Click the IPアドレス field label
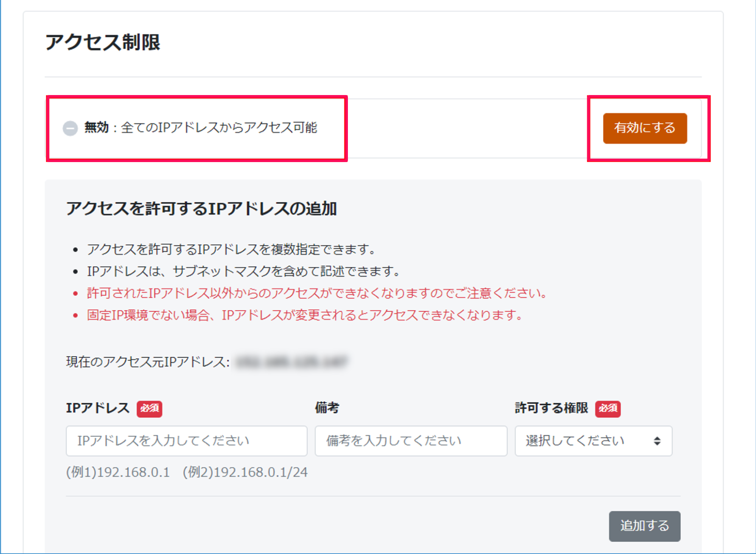756x554 pixels. tap(98, 408)
